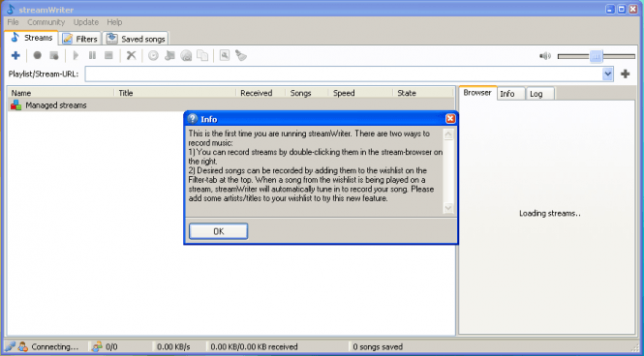Click the plus icon beside the URL field
Screen dimensions: 644x356
[625, 74]
